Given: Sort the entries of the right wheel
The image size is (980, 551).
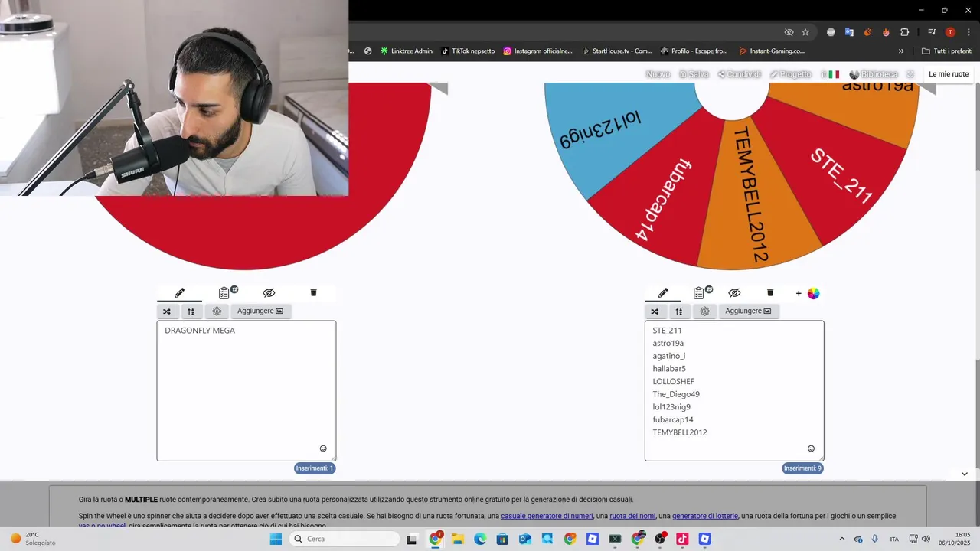Looking at the screenshot, I should click(x=679, y=311).
